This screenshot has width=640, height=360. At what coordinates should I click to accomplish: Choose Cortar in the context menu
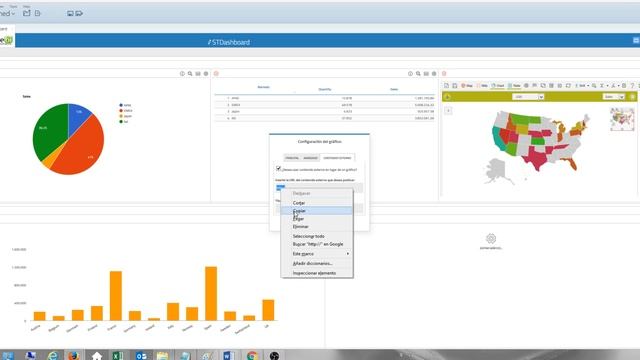(317, 203)
